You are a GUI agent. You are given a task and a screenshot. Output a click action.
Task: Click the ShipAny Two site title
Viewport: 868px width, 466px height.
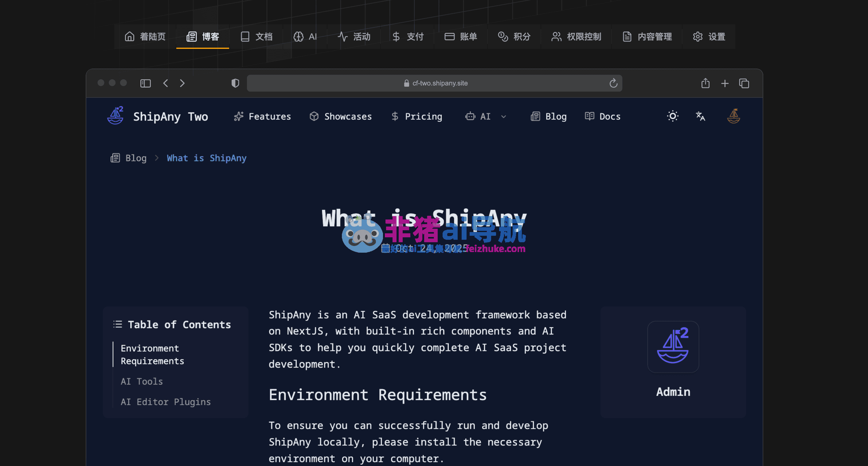[x=170, y=117]
